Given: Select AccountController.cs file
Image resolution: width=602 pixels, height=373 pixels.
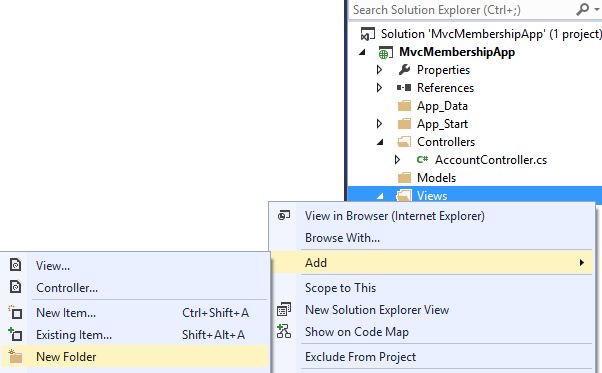Looking at the screenshot, I should [491, 160].
